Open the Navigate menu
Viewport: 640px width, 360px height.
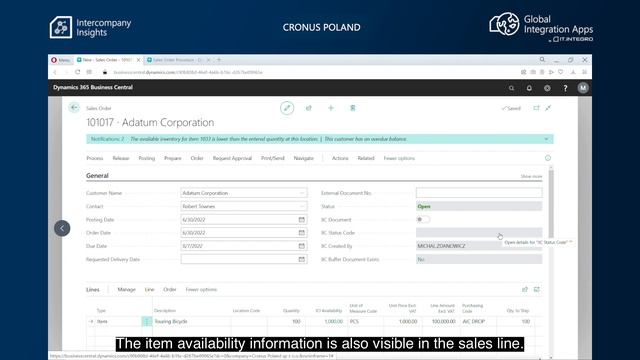pyautogui.click(x=304, y=158)
